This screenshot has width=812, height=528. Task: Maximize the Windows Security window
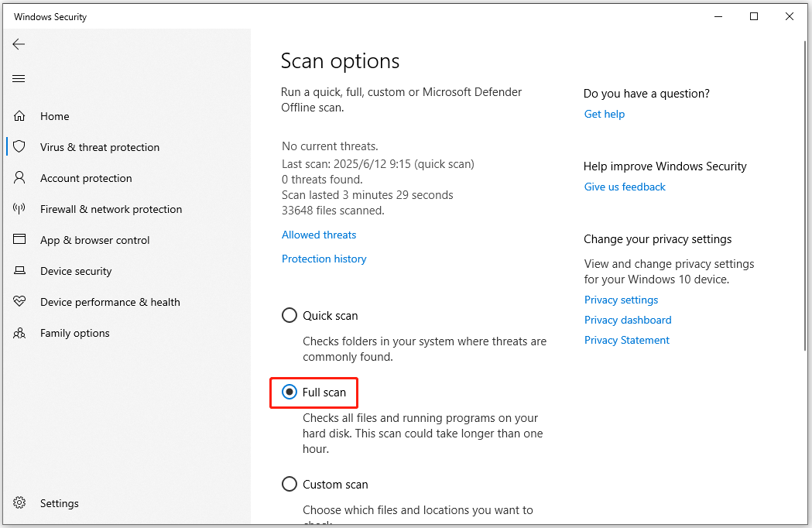[754, 16]
